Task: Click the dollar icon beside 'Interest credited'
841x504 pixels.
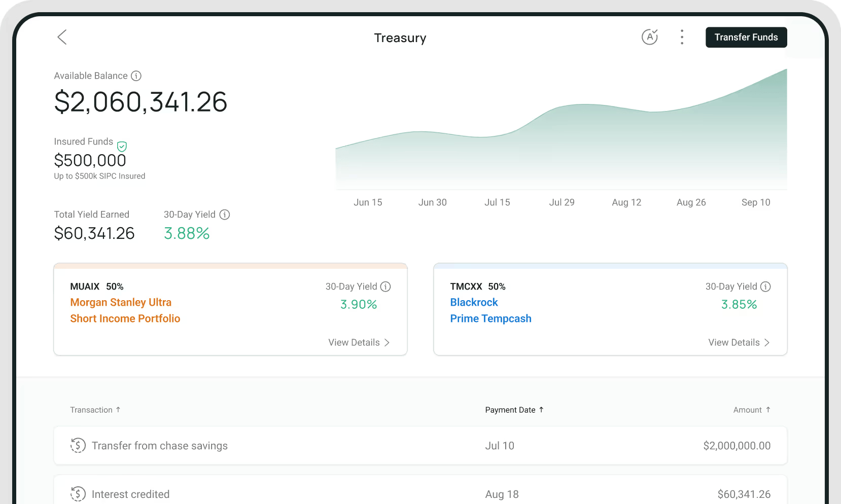Action: tap(78, 494)
